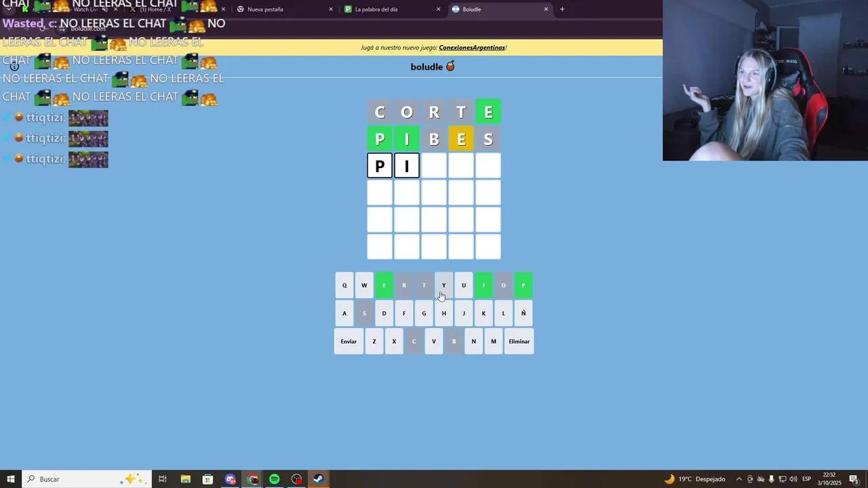This screenshot has height=488, width=868.
Task: Click the gray B key on the keyboard
Action: coord(454,342)
